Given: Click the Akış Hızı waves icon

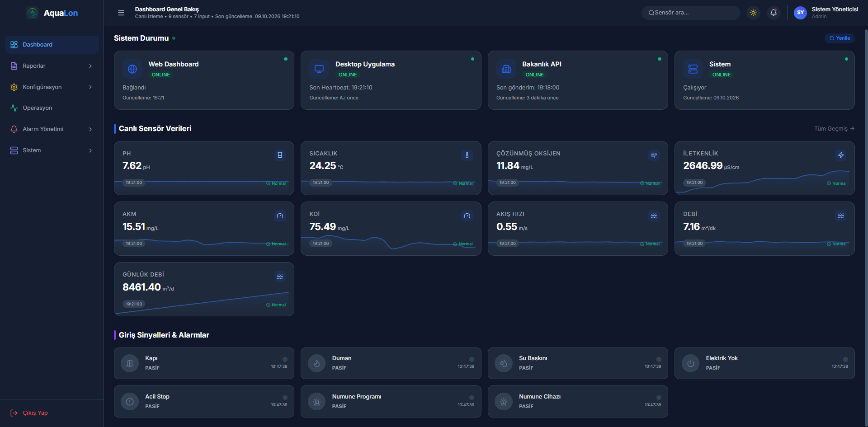Looking at the screenshot, I should pos(654,216).
